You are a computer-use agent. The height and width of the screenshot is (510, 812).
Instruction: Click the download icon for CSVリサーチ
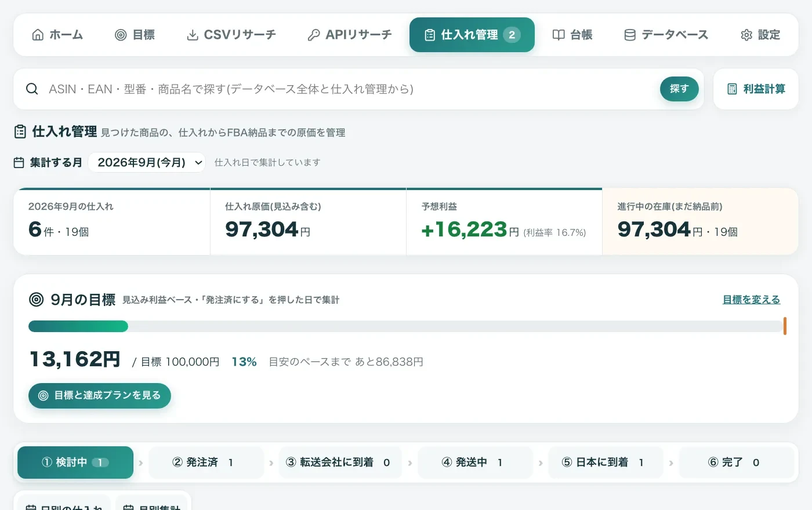point(192,35)
